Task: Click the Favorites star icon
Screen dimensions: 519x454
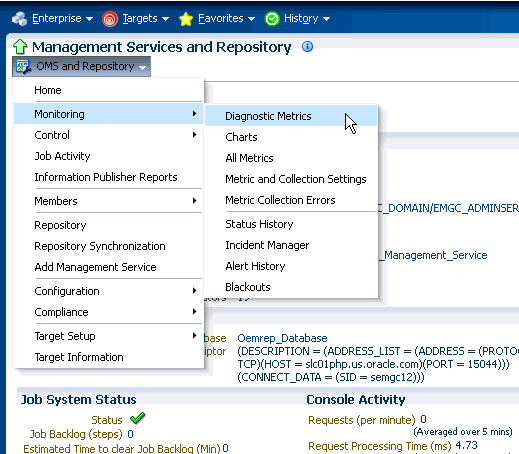Action: coord(186,19)
